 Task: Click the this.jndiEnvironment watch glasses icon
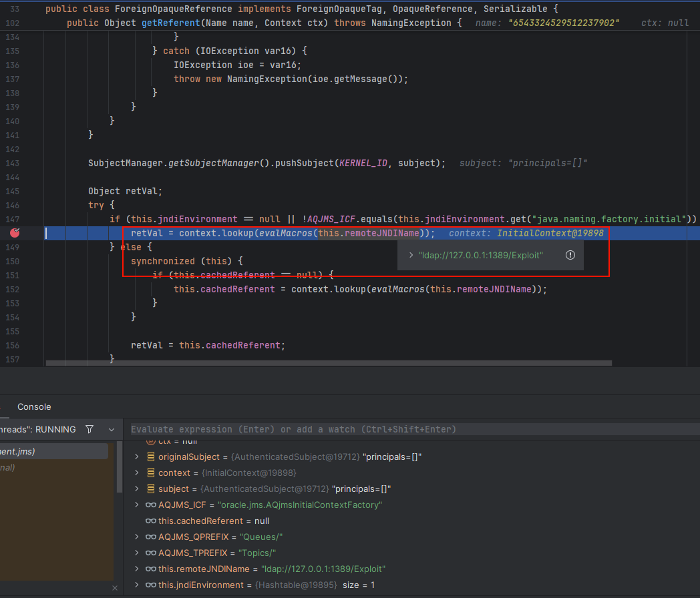coord(151,585)
